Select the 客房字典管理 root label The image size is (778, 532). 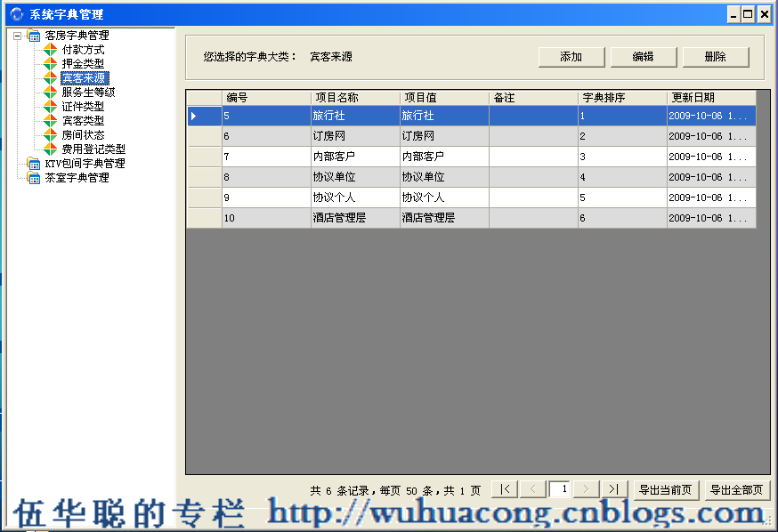[77, 36]
